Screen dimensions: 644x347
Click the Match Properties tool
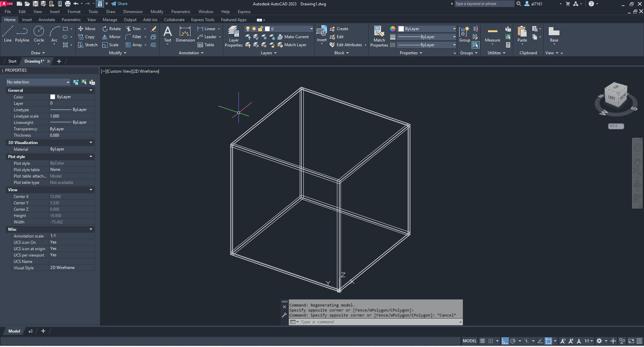[x=379, y=37]
